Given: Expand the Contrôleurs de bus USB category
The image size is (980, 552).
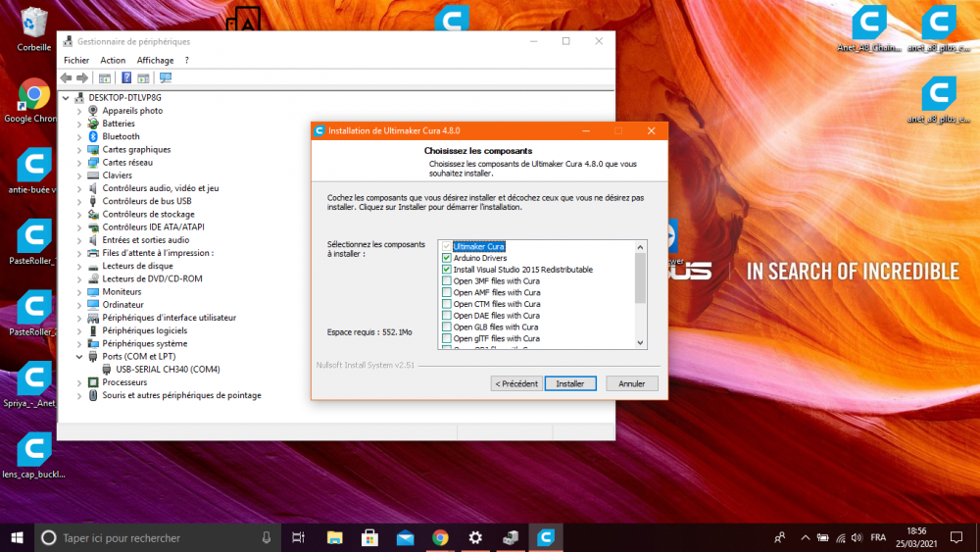Looking at the screenshot, I should 79,201.
